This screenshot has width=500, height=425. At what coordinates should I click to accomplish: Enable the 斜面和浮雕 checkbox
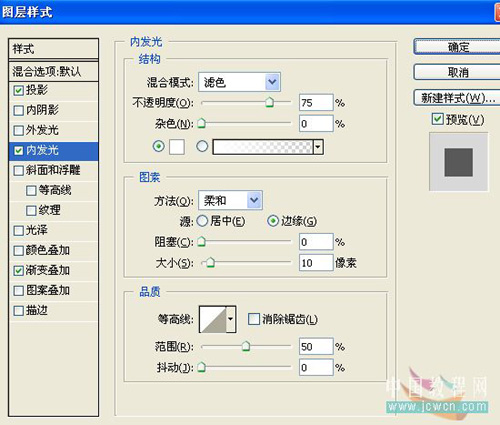(19, 171)
